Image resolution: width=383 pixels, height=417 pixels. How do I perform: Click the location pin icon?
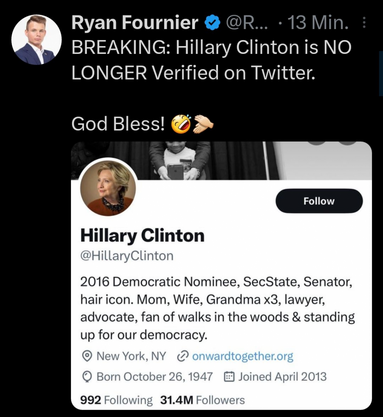click(87, 356)
